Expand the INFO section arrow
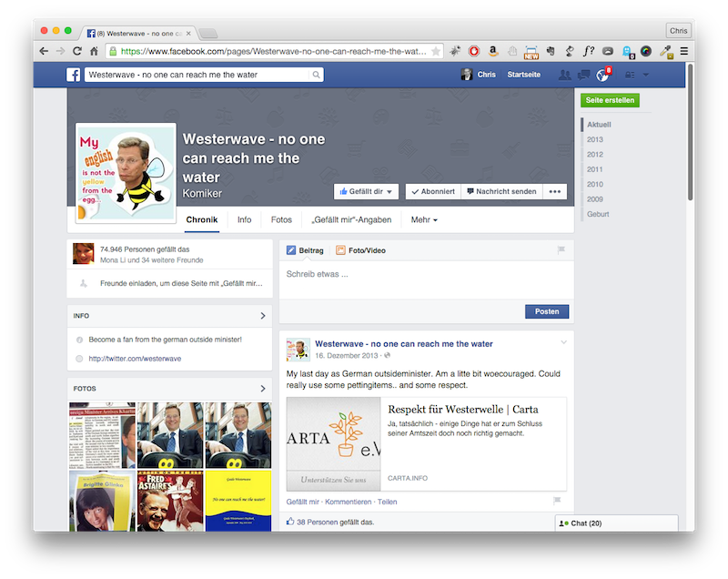 [262, 316]
